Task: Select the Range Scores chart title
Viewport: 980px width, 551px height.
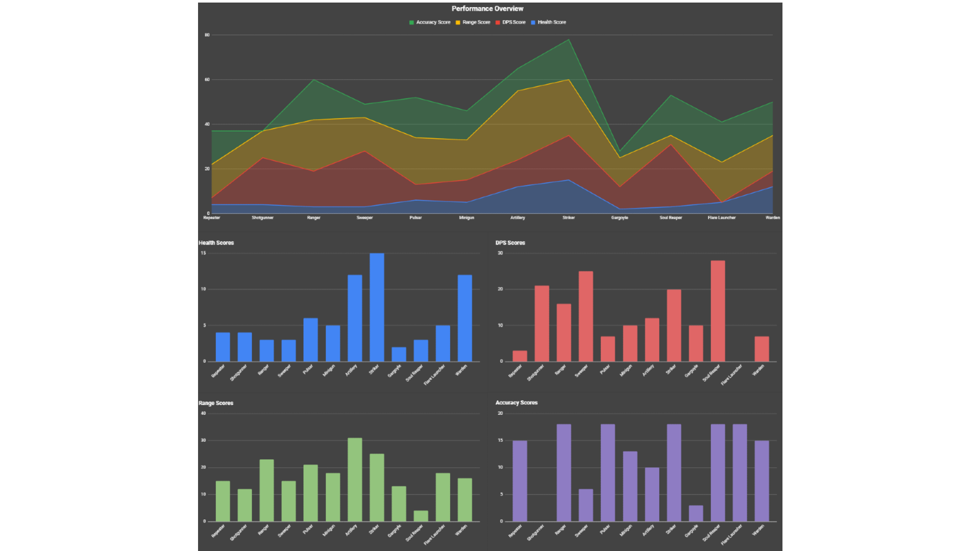Action: 215,403
